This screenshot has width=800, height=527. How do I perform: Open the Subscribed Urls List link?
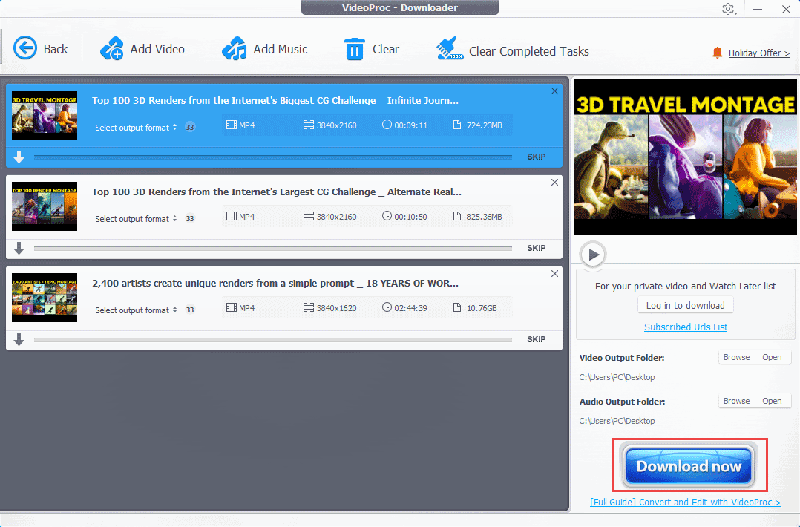click(x=685, y=327)
